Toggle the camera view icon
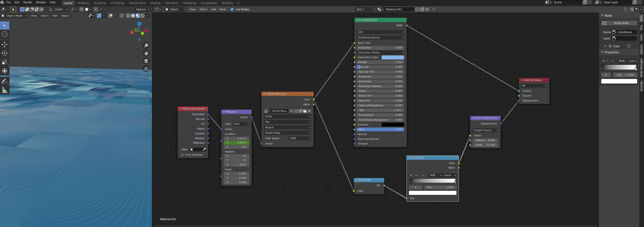 tap(146, 61)
